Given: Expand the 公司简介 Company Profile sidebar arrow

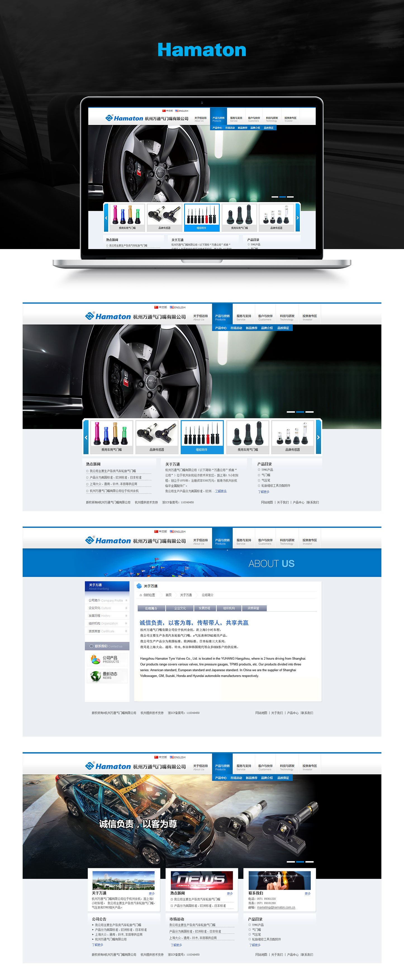Looking at the screenshot, I should (126, 600).
